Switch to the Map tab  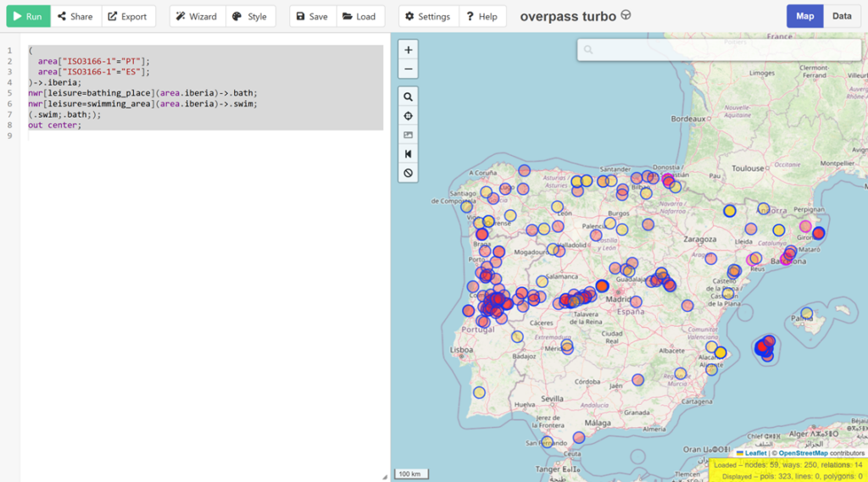[x=804, y=16]
